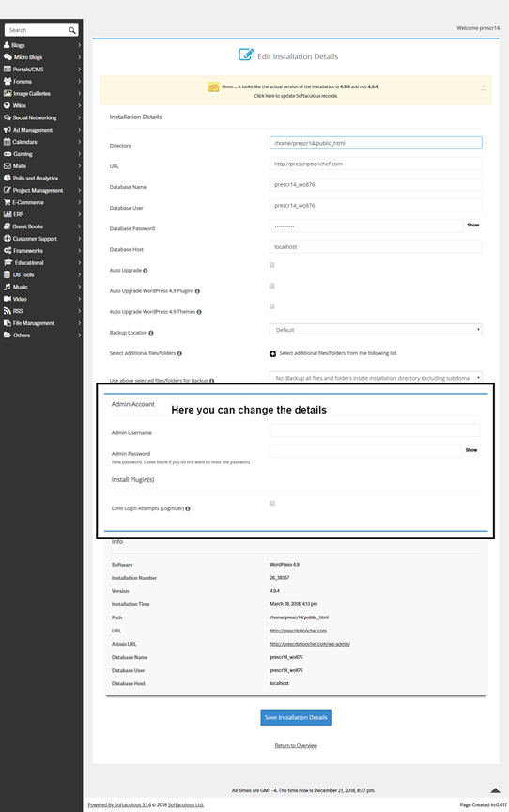Click the RSS feed icon
The width and height of the screenshot is (509, 812).
click(8, 311)
